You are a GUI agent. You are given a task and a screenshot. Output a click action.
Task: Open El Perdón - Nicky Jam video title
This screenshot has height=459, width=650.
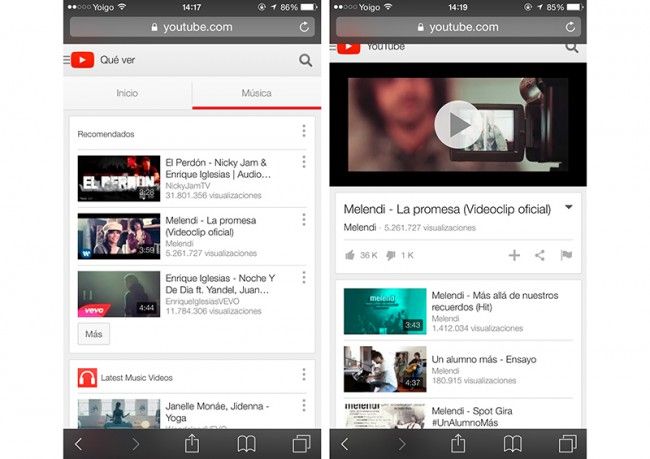click(x=218, y=168)
